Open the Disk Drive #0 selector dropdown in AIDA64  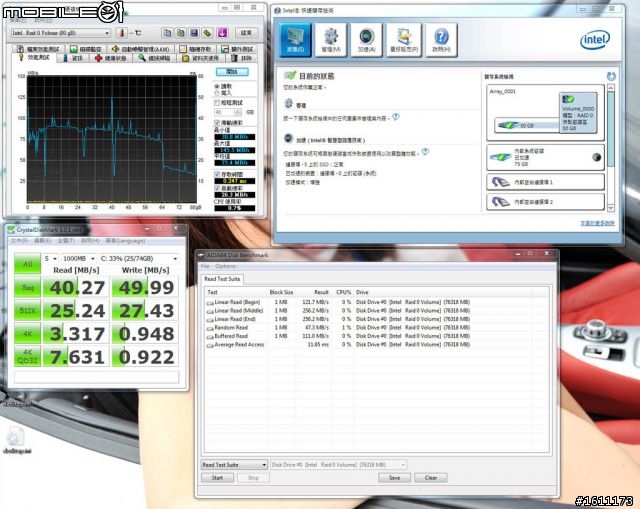[338, 465]
